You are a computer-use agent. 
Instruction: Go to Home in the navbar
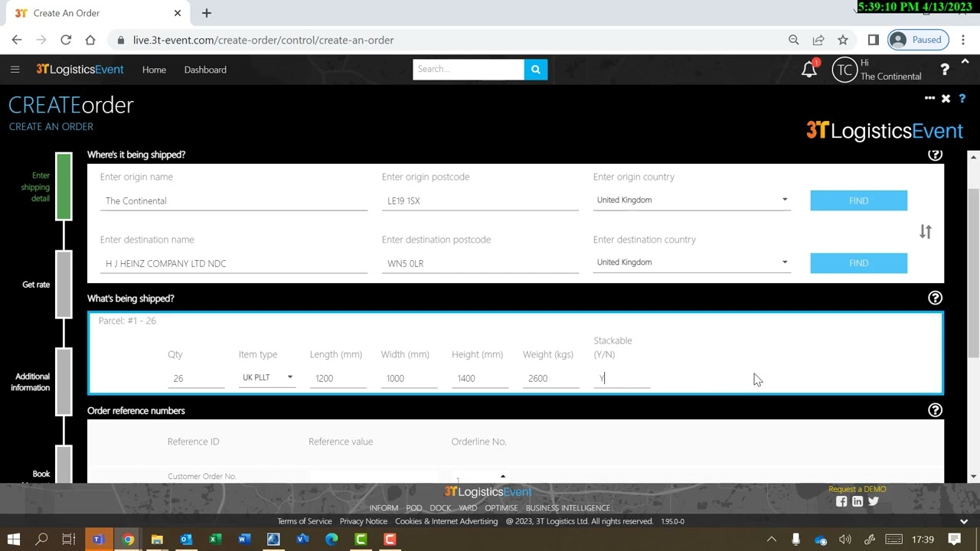pyautogui.click(x=154, y=70)
